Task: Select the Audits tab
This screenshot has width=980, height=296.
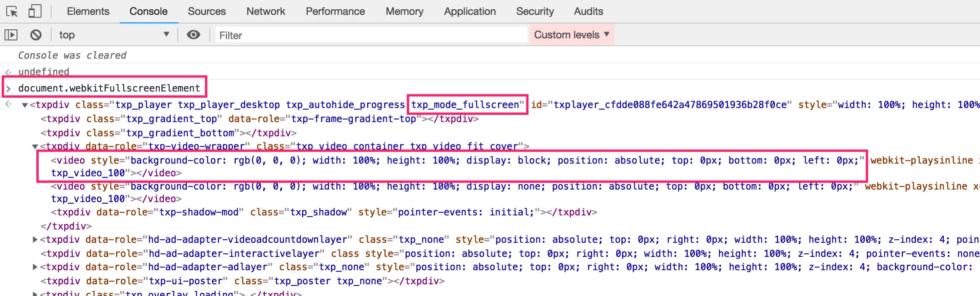Action: pyautogui.click(x=588, y=11)
